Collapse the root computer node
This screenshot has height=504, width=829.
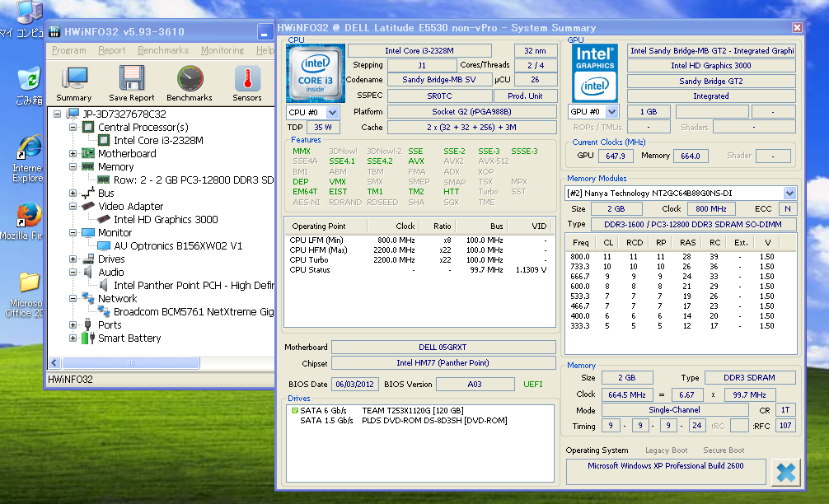(57, 114)
